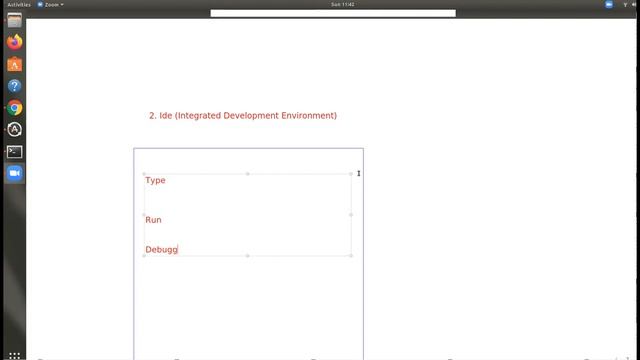This screenshot has width=640, height=360.
Task: Click the bottom-center handle of the text box
Action: (247, 256)
